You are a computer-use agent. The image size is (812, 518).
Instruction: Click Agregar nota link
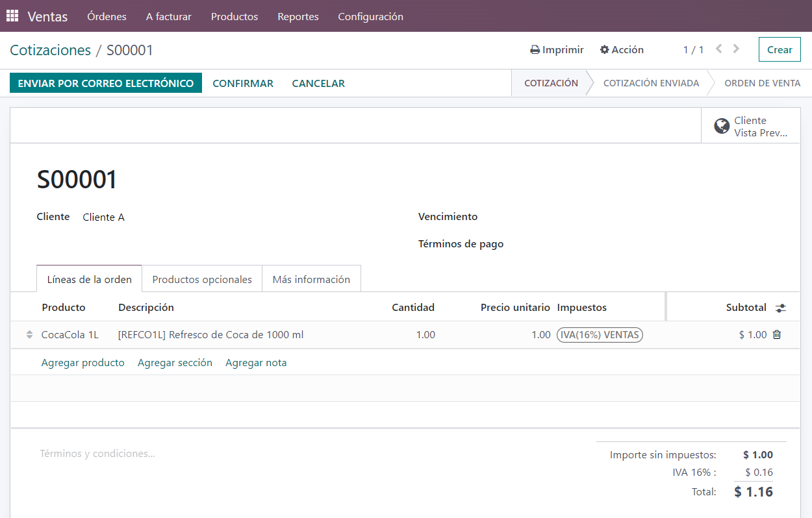[256, 363]
